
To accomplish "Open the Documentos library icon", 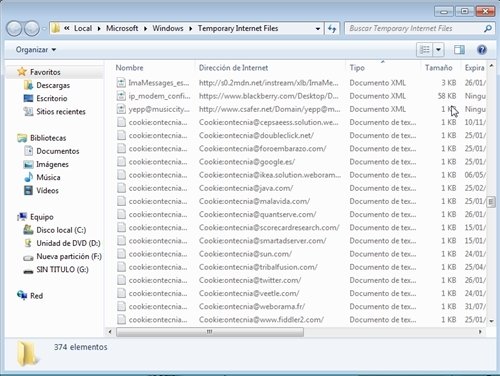I will point(28,151).
